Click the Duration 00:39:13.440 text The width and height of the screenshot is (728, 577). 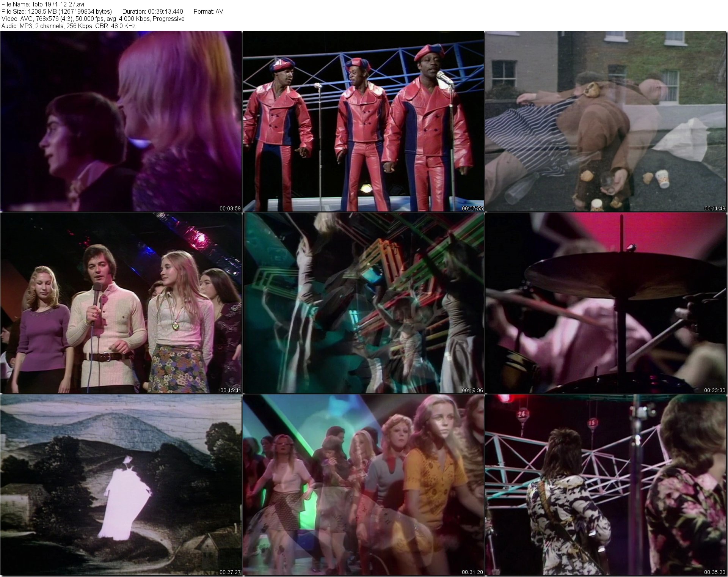tap(152, 11)
